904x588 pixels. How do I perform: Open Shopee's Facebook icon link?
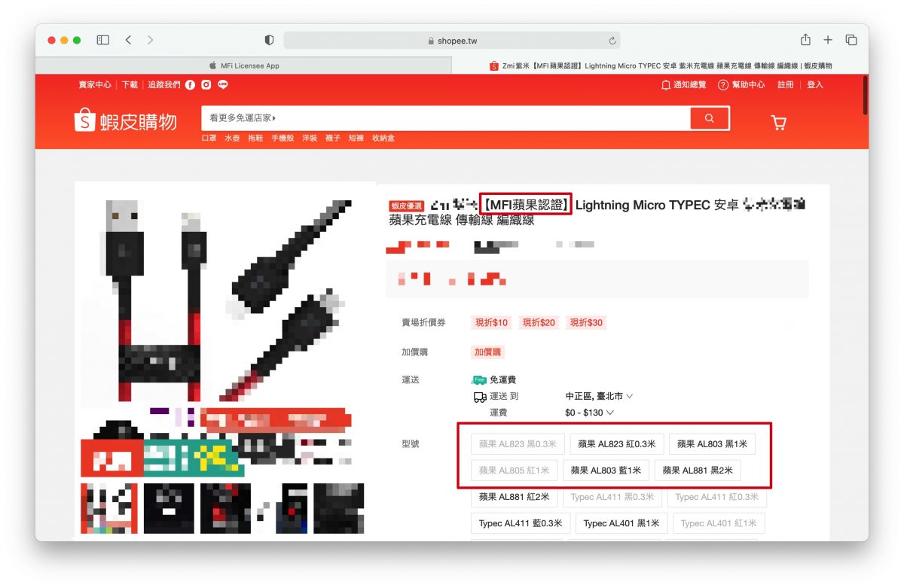[190, 85]
